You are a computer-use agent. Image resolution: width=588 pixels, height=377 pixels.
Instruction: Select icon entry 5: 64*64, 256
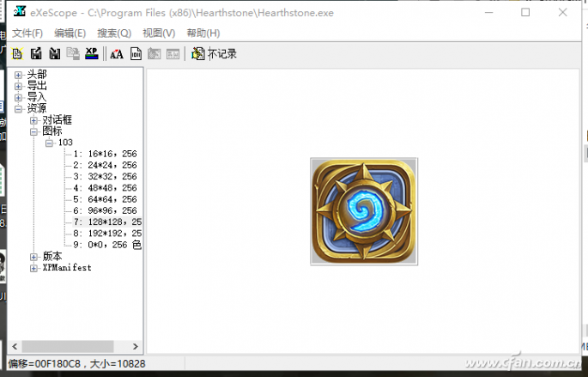point(105,199)
